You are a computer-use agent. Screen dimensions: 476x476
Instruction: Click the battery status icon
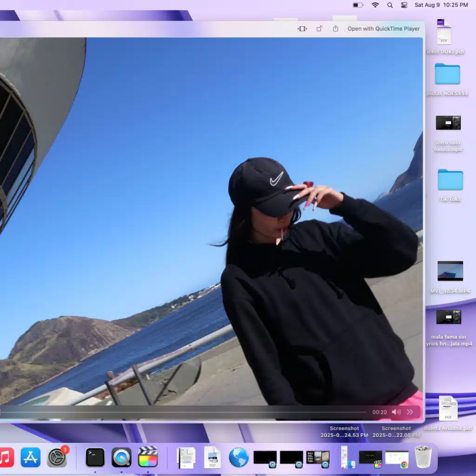pos(358,5)
